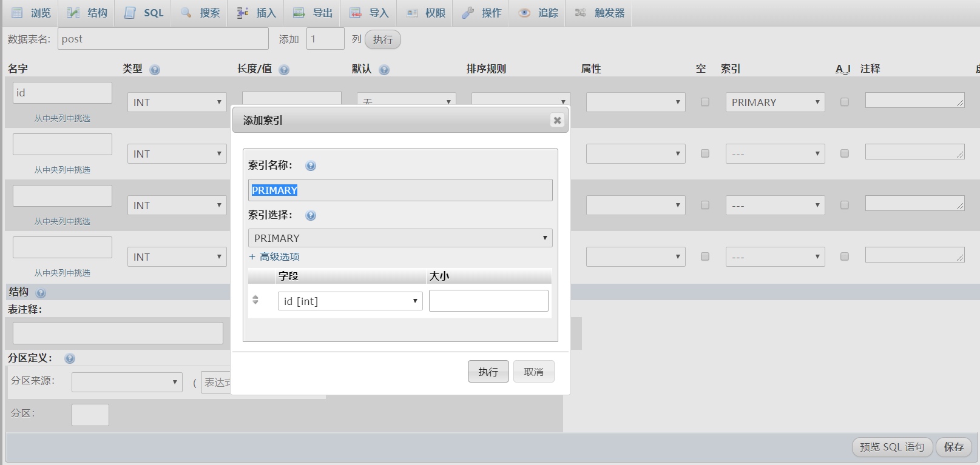Close the 添加索引 dialog

point(557,120)
